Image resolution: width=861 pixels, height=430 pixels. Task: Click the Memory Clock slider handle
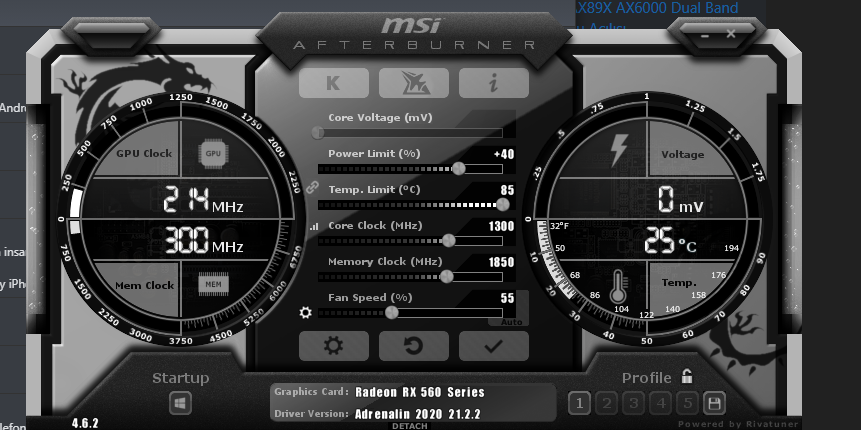click(447, 276)
